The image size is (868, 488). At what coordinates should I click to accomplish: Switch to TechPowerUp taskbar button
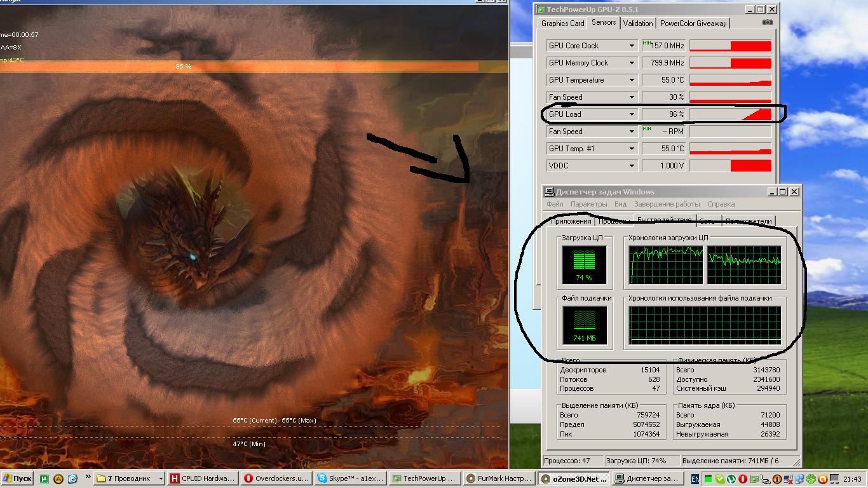424,478
